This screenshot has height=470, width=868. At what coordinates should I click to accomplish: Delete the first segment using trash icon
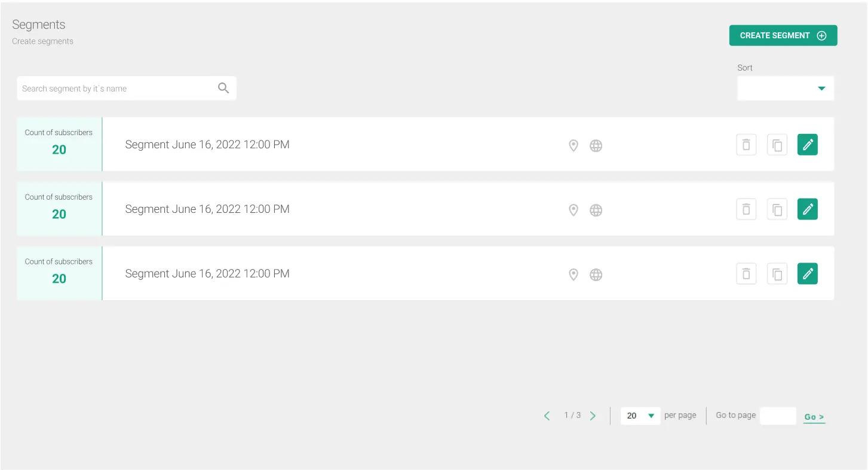(746, 145)
